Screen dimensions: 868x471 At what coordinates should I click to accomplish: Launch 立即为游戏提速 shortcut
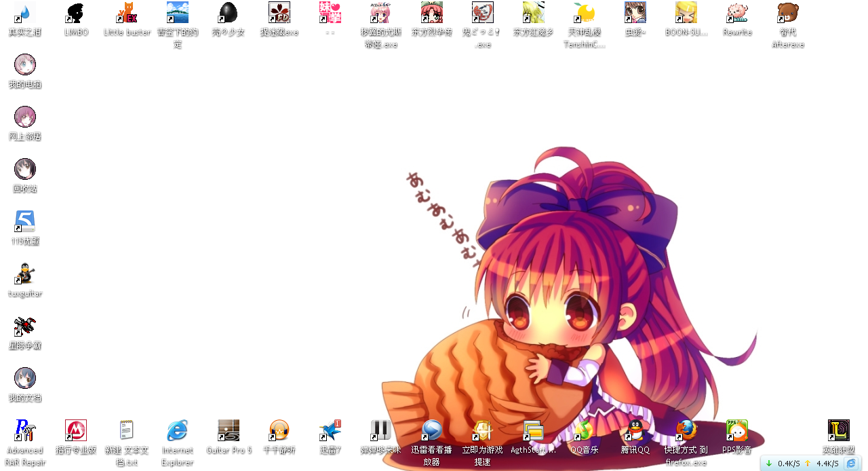coord(483,430)
